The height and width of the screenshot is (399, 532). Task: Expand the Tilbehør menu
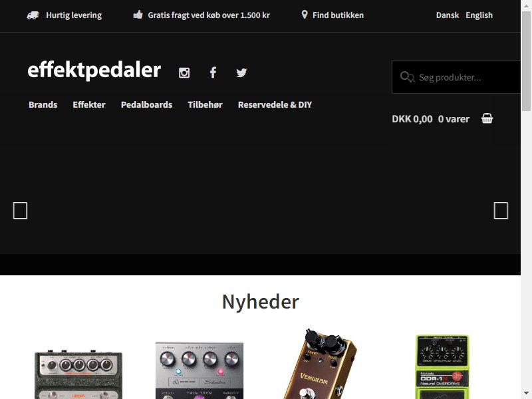click(x=205, y=104)
